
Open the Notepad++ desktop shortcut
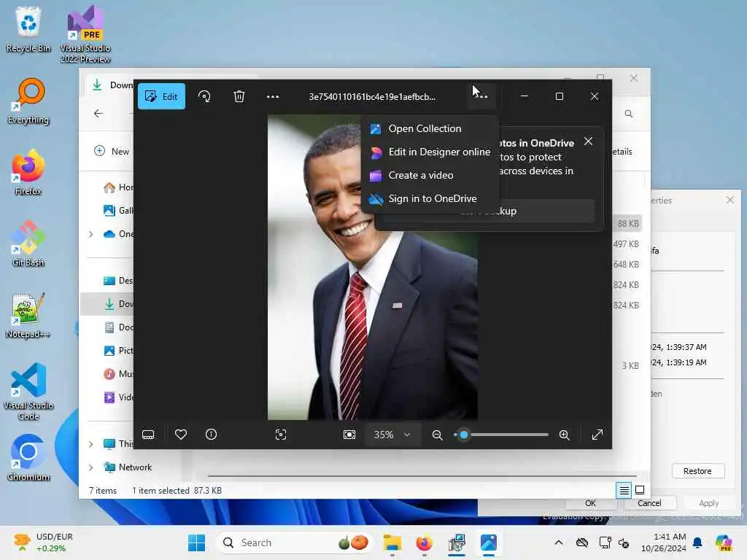pos(28,315)
